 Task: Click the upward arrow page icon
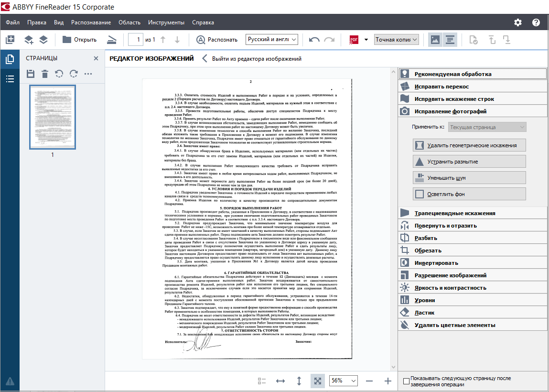pyautogui.click(x=492, y=40)
